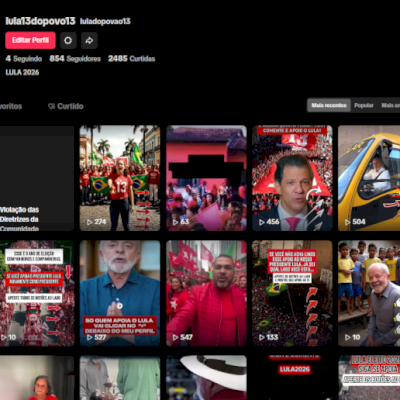Screen dimensions: 400x400
Task: Open the Violação das Diretrizes video placeholder
Action: tap(37, 178)
